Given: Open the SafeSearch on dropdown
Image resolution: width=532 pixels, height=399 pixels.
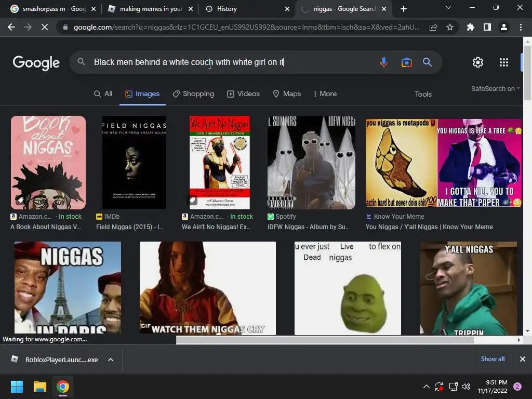Looking at the screenshot, I should [495, 88].
